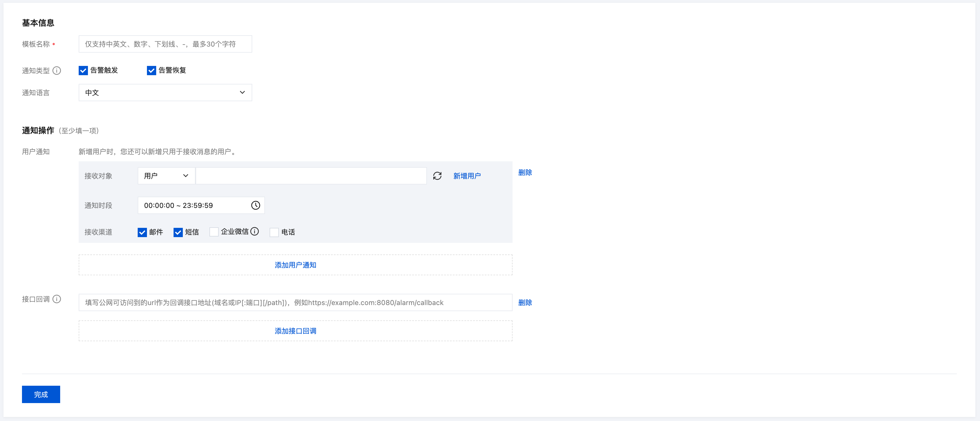Click the 添加用户通知 dashed button
980x421 pixels.
(x=295, y=265)
